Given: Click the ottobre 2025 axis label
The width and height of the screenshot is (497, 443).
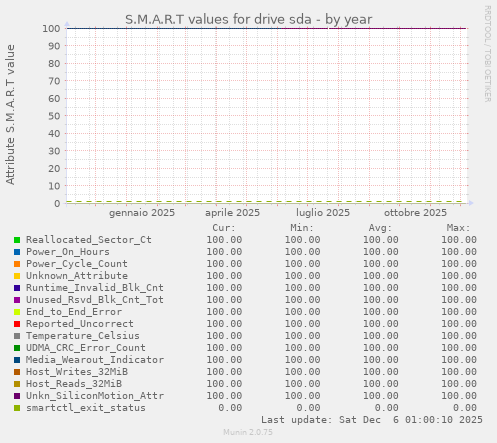Looking at the screenshot, I should [415, 213].
